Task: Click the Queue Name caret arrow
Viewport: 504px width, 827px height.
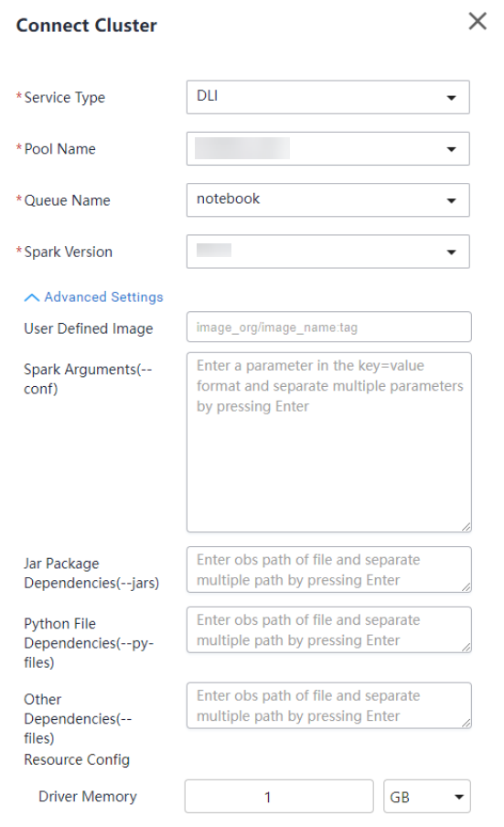Action: [451, 200]
